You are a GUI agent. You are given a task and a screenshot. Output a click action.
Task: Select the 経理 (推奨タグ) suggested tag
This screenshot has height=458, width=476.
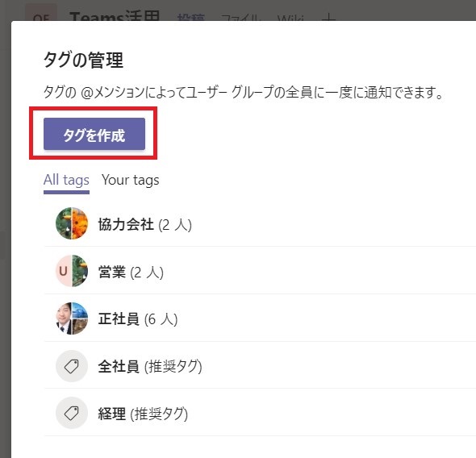143,414
